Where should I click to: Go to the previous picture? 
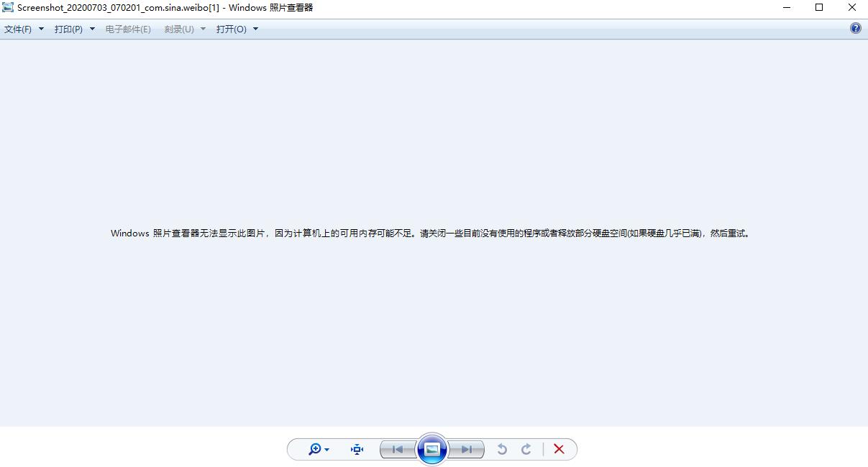(x=397, y=448)
